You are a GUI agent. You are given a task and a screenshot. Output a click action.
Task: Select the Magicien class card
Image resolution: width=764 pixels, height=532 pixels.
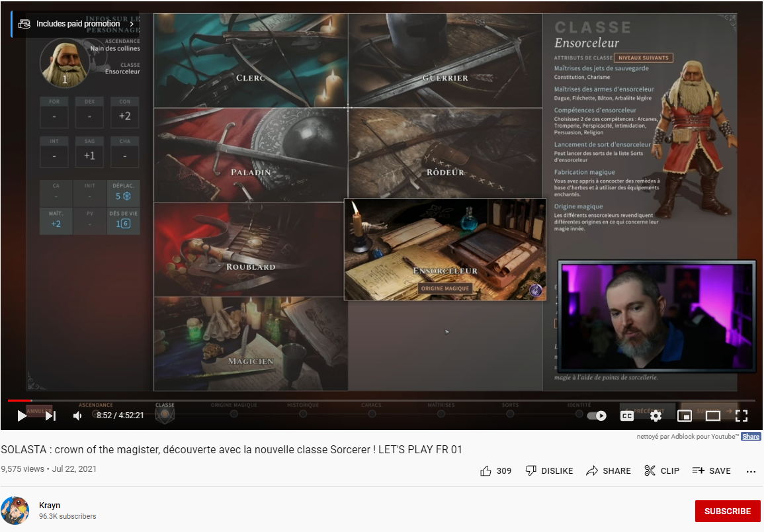251,344
